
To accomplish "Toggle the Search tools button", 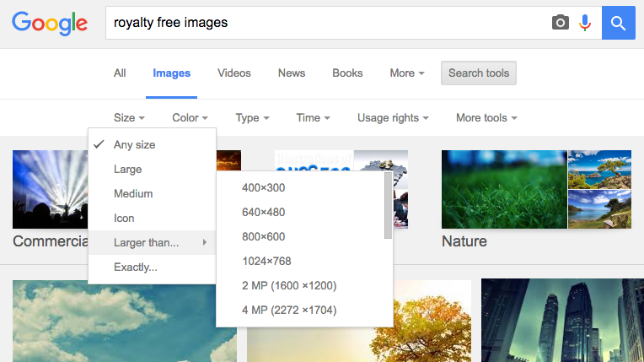I will 479,73.
